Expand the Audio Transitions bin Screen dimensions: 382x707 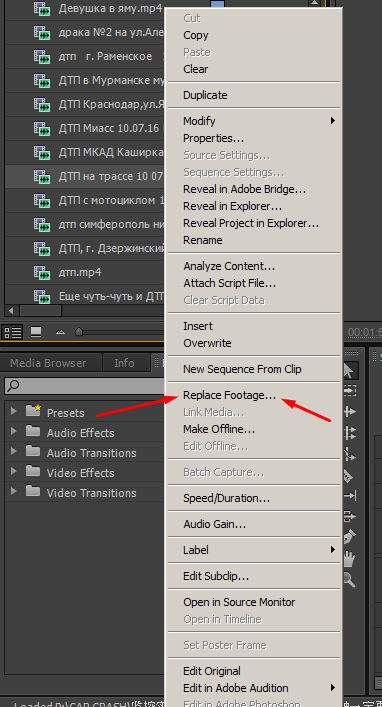[x=14, y=451]
